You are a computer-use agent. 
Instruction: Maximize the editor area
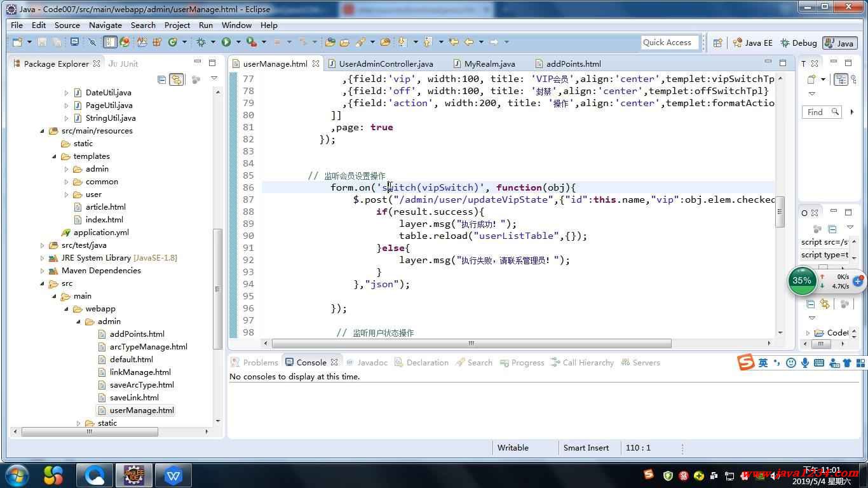[783, 63]
